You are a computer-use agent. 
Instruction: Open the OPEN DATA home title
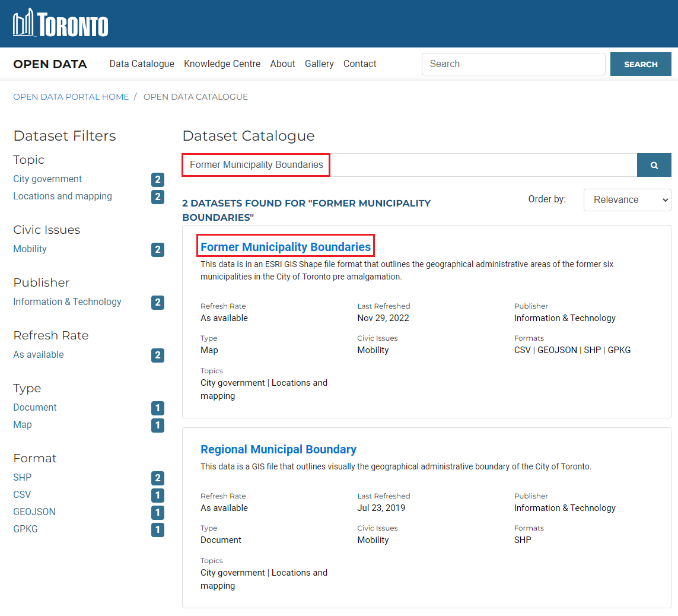point(50,64)
